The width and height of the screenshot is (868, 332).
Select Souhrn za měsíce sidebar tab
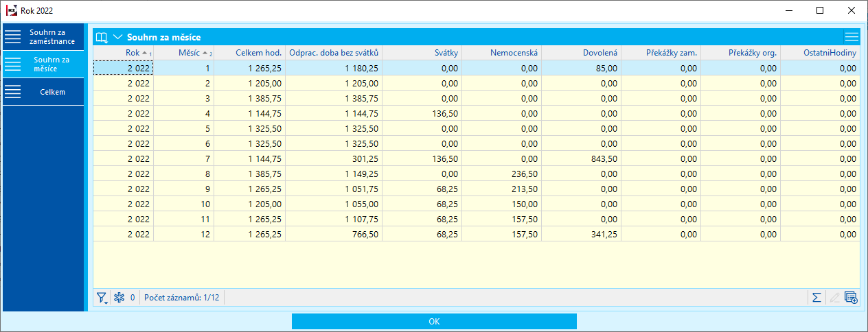tap(43, 64)
